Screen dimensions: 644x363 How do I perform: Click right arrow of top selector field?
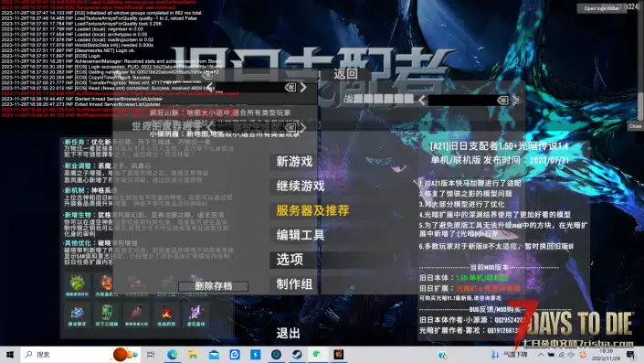(303, 87)
